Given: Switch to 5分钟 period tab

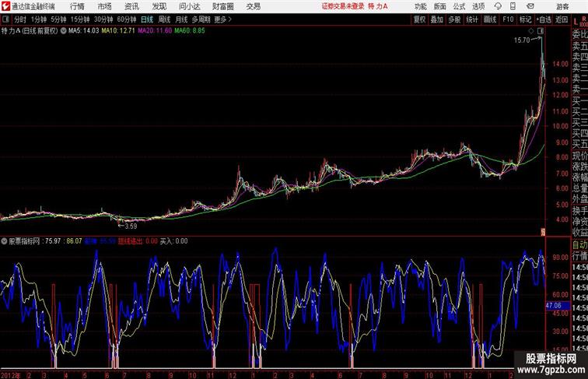Looking at the screenshot, I should [x=58, y=19].
